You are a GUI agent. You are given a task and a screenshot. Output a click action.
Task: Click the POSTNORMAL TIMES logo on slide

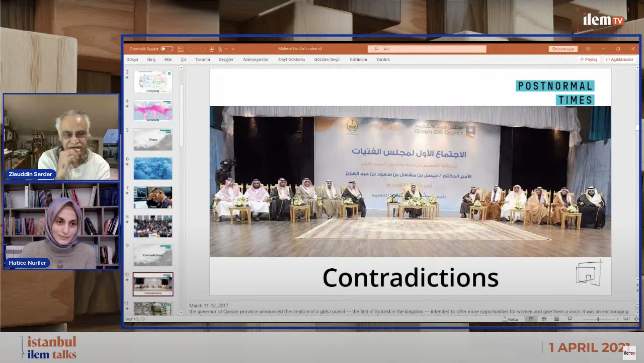pos(555,93)
